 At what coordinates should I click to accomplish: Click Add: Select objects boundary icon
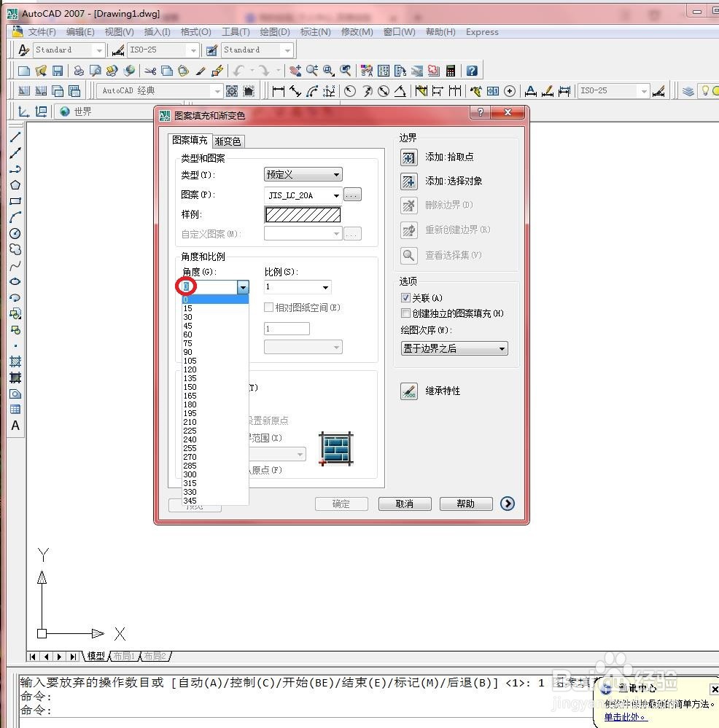(409, 181)
